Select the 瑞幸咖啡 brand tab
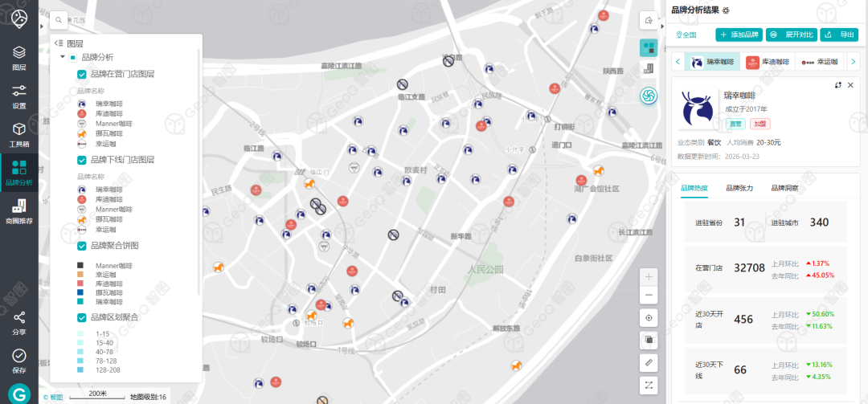This screenshot has height=404, width=868. pyautogui.click(x=712, y=62)
